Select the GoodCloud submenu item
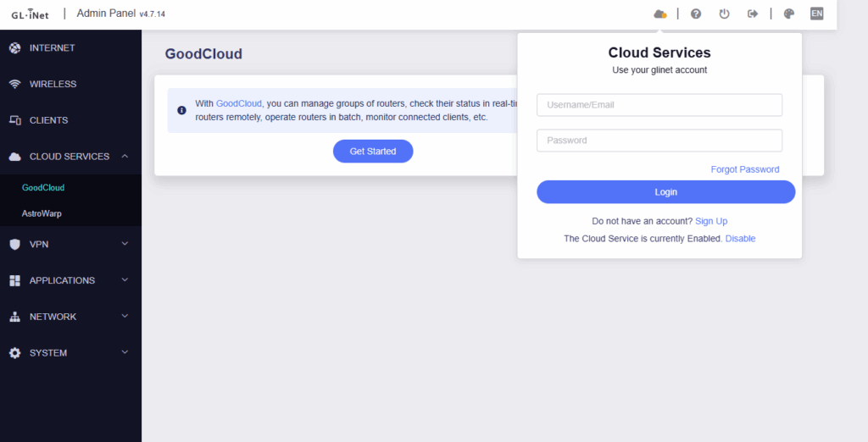 tap(43, 187)
